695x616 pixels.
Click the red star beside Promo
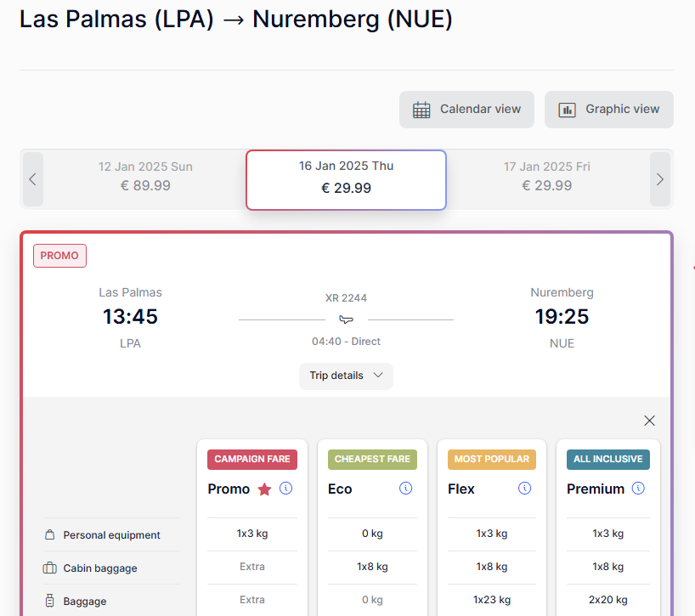coord(264,489)
